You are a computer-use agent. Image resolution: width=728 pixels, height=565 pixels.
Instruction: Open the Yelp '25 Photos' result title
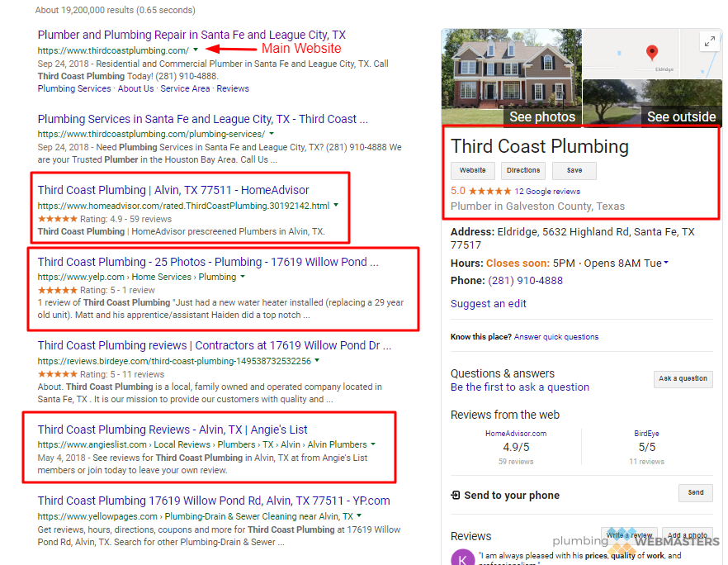tap(208, 262)
